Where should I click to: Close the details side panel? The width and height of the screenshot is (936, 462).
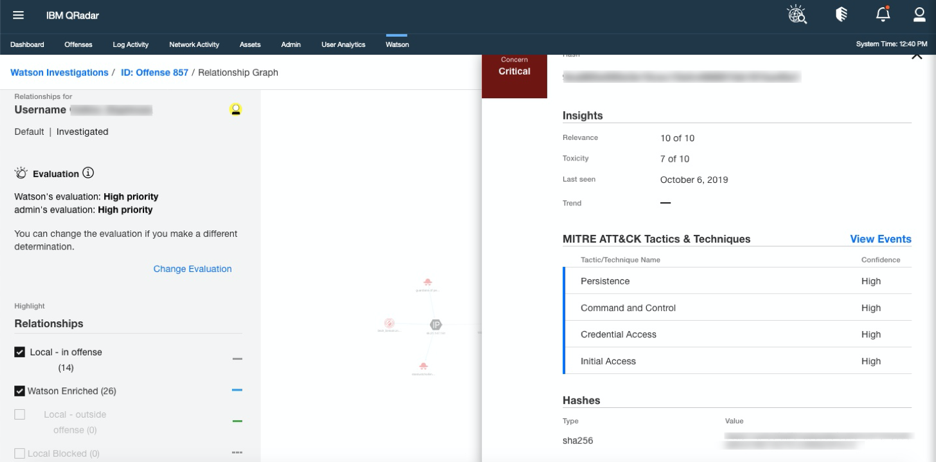917,56
